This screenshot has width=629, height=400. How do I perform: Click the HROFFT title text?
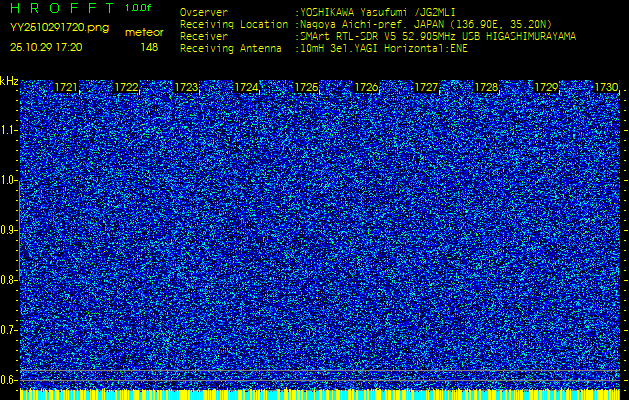click(62, 8)
